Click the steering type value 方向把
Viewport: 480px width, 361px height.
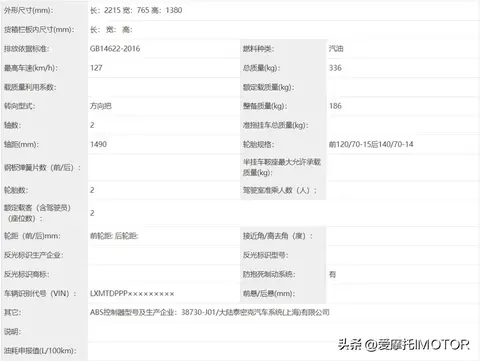coord(101,106)
